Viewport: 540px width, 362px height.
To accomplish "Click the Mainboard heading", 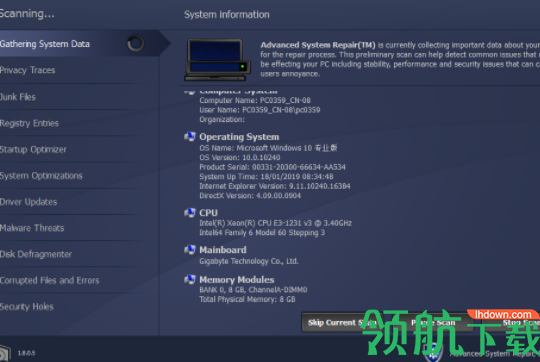I will pos(223,250).
